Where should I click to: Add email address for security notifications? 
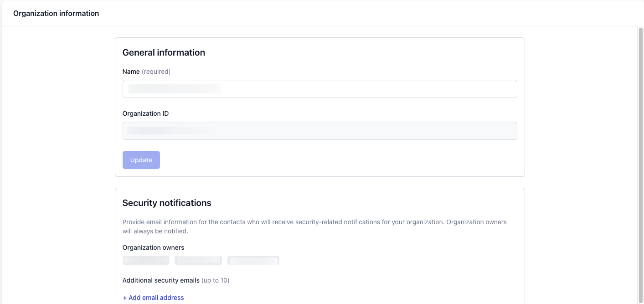(x=153, y=298)
